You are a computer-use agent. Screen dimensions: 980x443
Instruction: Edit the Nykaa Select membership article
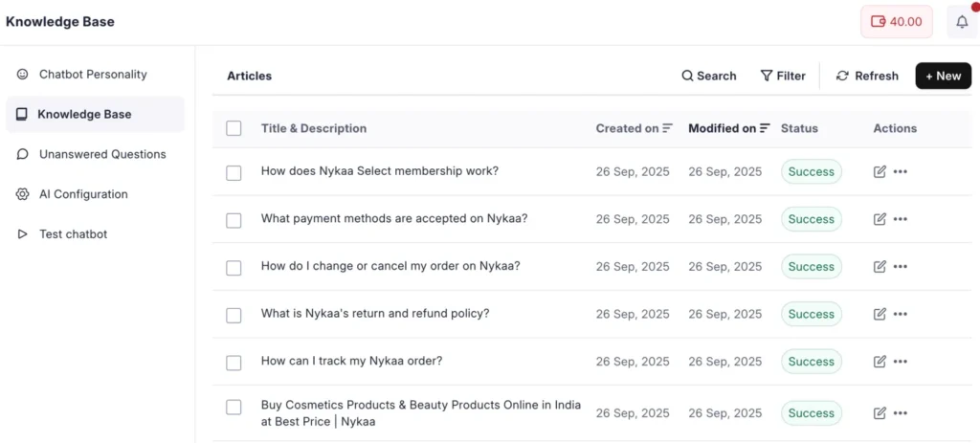(880, 172)
